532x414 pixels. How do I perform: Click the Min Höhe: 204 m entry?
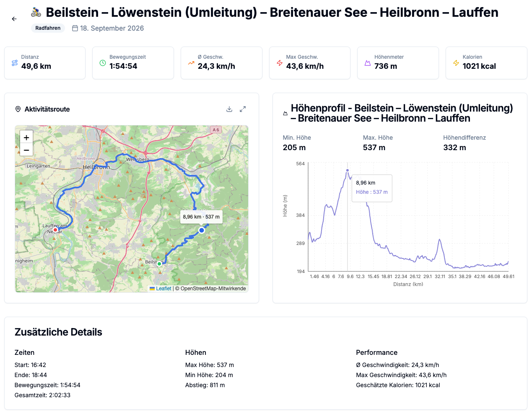point(209,375)
